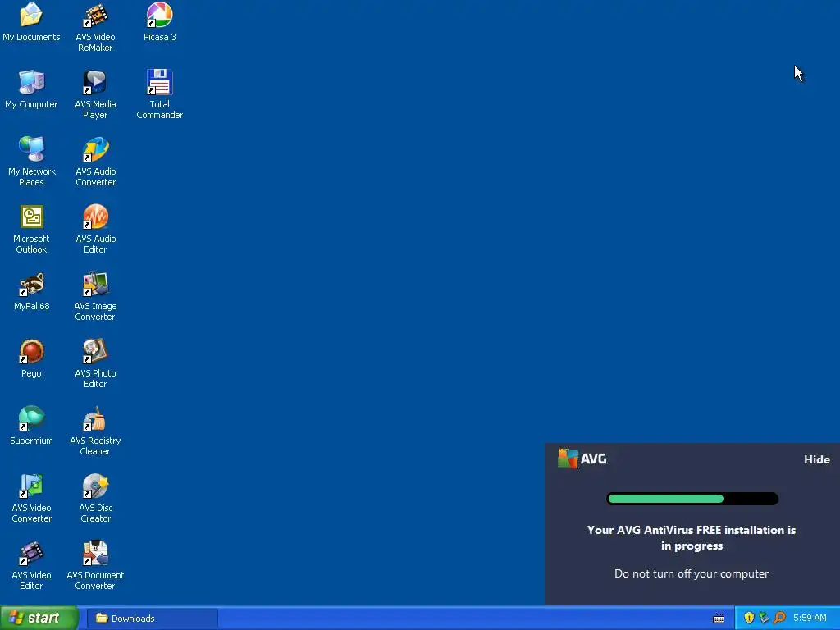The width and height of the screenshot is (840, 630).
Task: Switch to the Downloads taskbar window
Action: point(152,619)
